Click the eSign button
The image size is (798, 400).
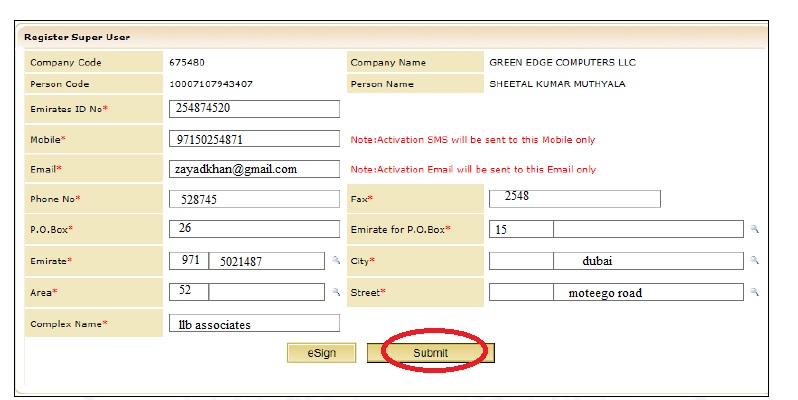[x=321, y=353]
